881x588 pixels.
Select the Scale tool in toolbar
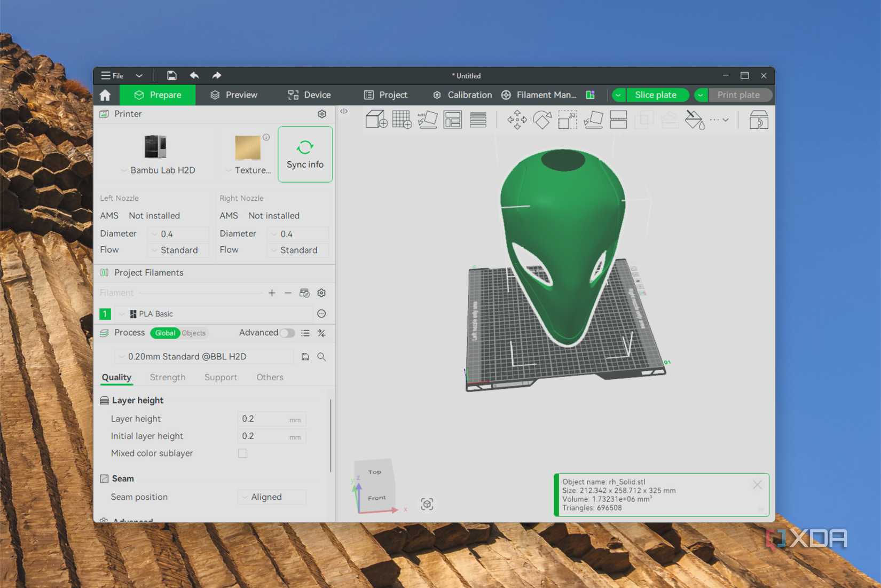pyautogui.click(x=567, y=120)
